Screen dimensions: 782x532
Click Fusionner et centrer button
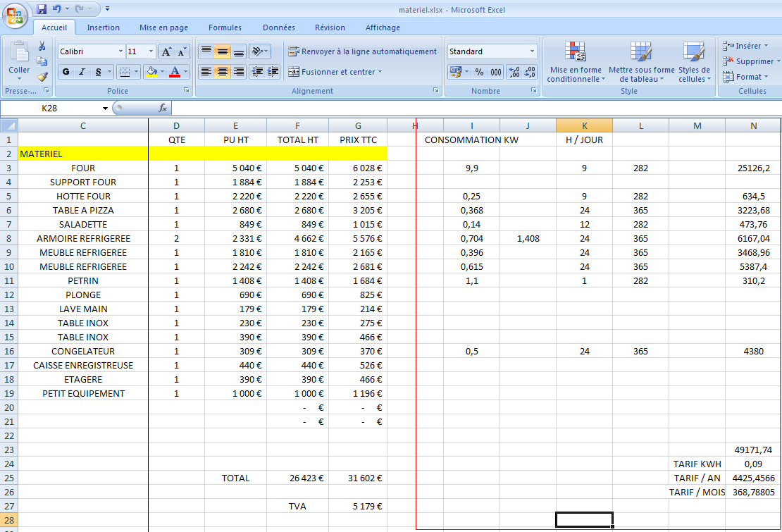(x=333, y=72)
